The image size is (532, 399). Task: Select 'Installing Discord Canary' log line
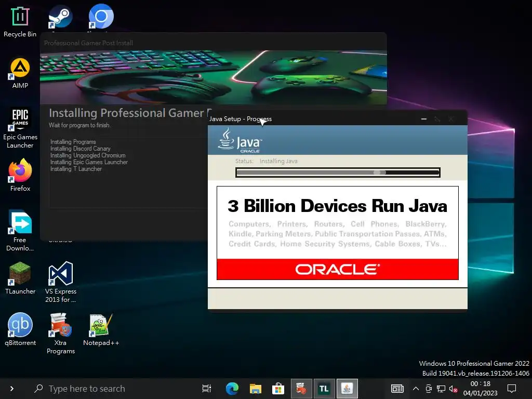pos(80,149)
